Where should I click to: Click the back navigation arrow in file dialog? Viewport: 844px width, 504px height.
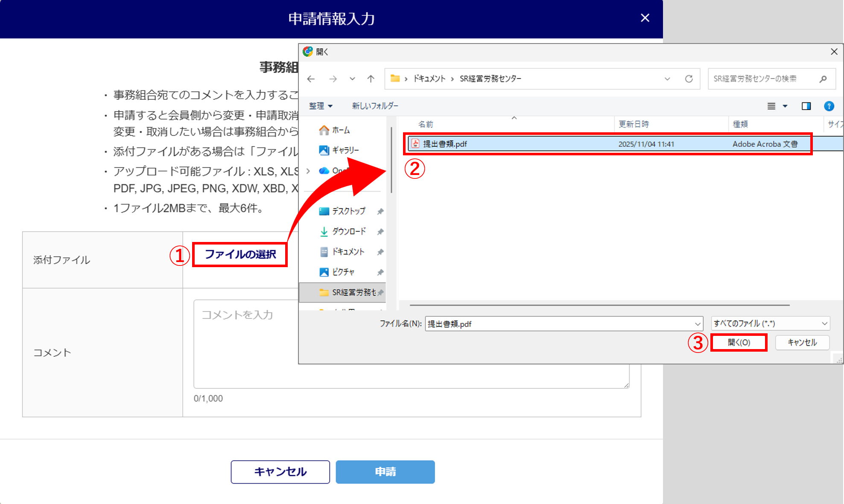[x=311, y=79]
